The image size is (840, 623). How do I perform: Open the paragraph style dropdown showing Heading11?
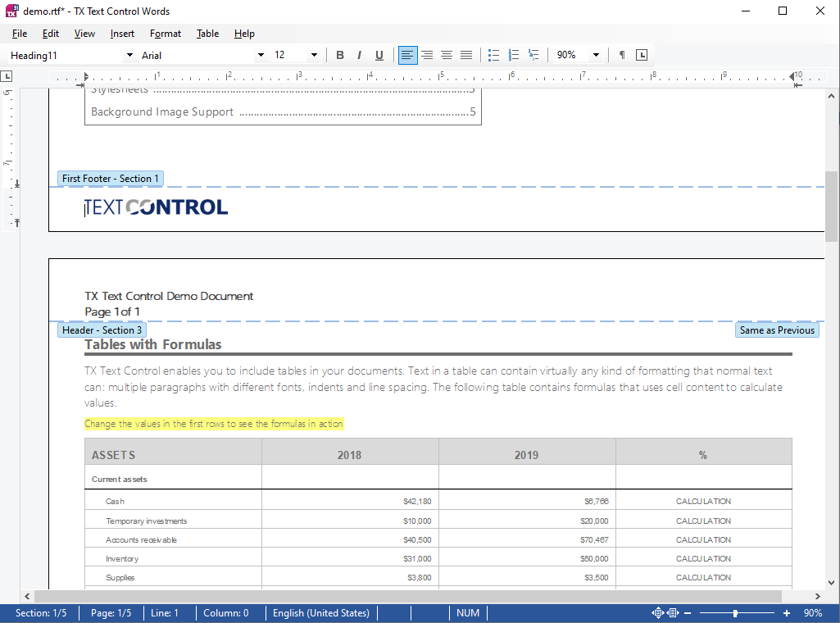[x=129, y=55]
